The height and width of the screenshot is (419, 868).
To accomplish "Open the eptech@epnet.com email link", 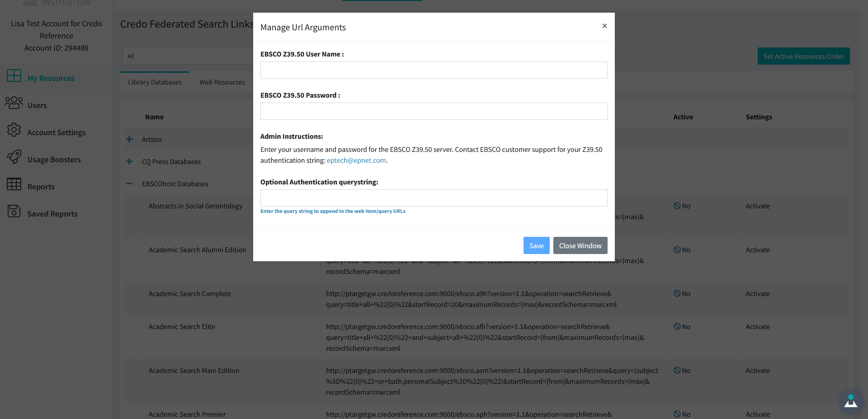I will click(x=356, y=160).
